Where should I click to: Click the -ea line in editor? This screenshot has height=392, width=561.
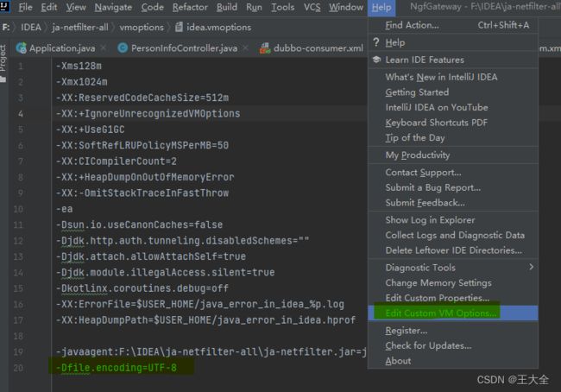pyautogui.click(x=65, y=209)
